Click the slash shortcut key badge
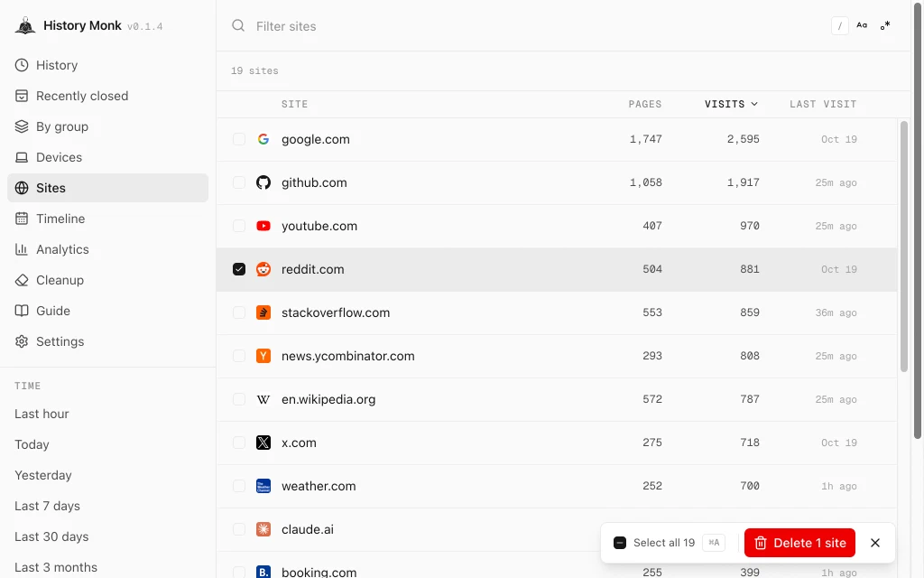The image size is (924, 578). (840, 26)
